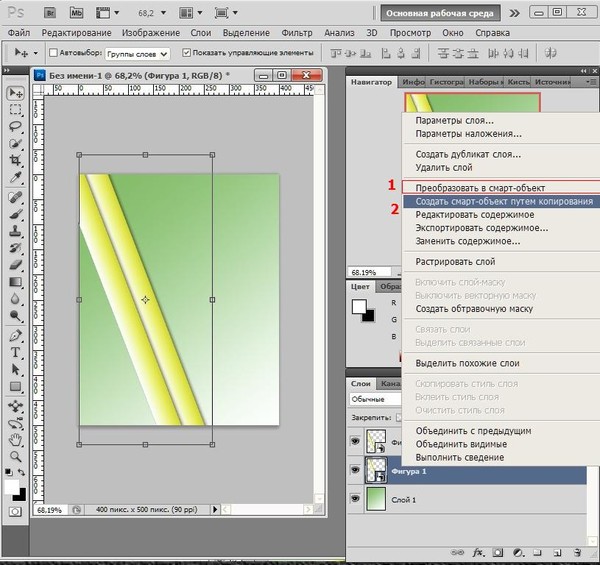Click the Hand tool

tap(16, 437)
